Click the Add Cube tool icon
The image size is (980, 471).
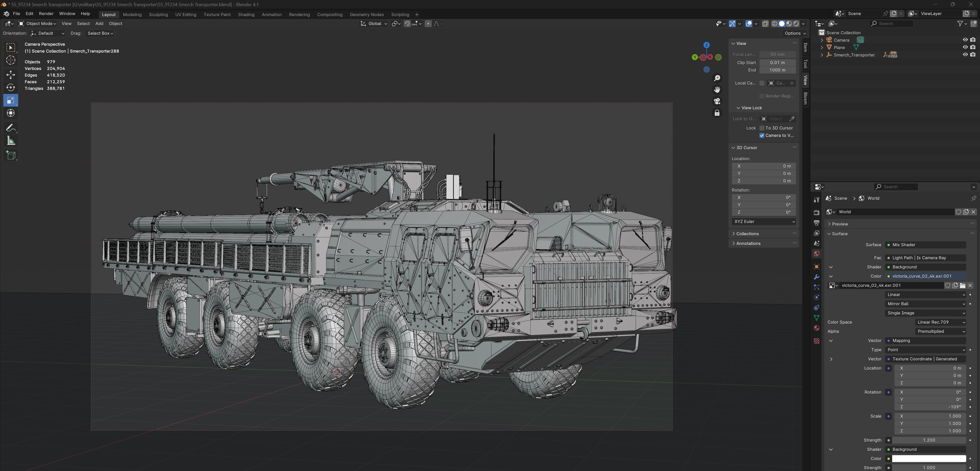11,155
